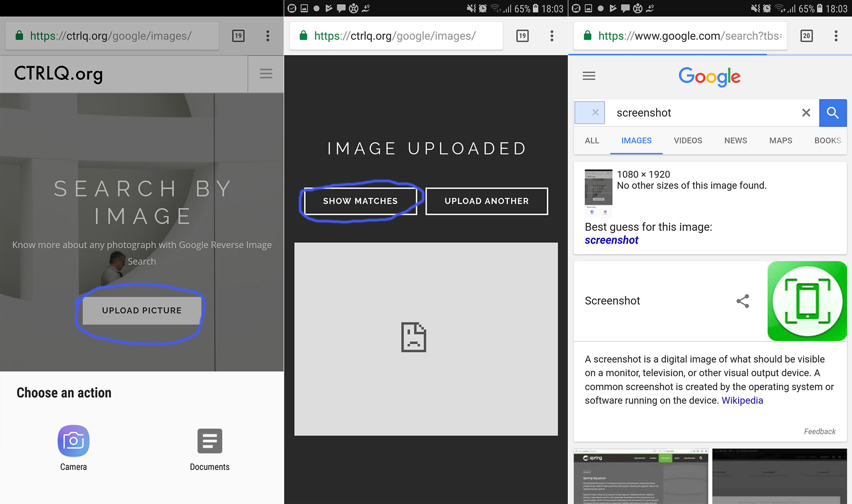Tap the 'Choose an action' heading
The width and height of the screenshot is (852, 504).
pyautogui.click(x=64, y=393)
